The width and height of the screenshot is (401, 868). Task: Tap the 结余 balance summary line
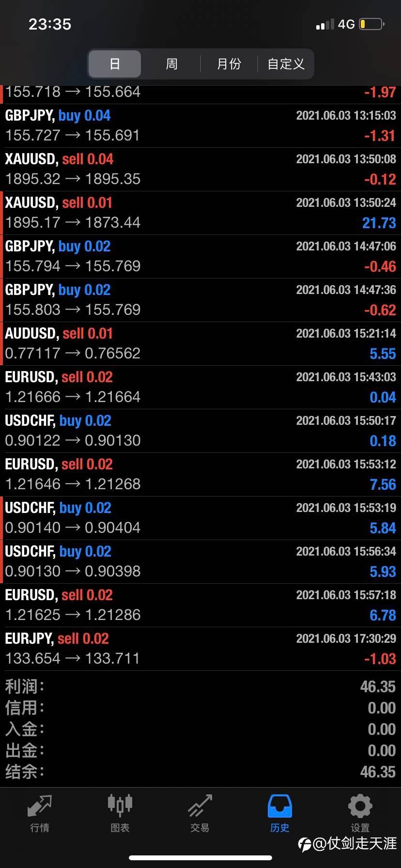(200, 772)
